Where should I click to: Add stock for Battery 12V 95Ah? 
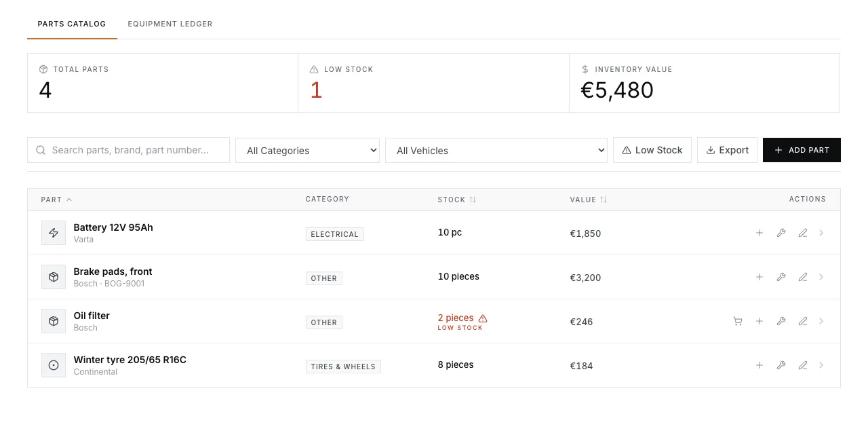[759, 233]
